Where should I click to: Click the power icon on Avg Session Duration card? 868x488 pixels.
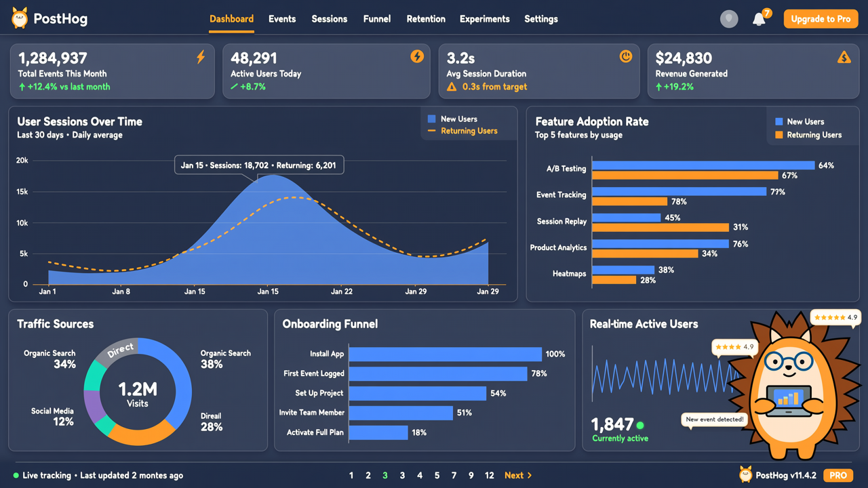click(x=626, y=56)
